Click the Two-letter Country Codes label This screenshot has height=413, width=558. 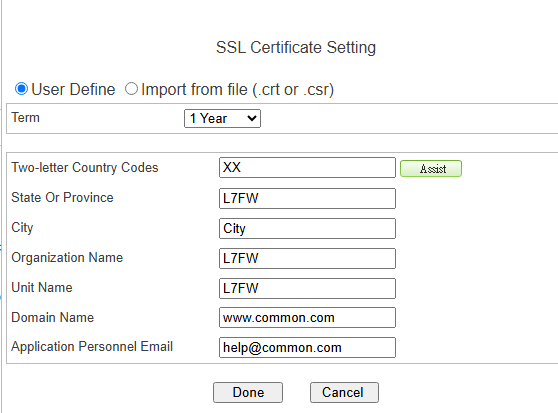[85, 168]
